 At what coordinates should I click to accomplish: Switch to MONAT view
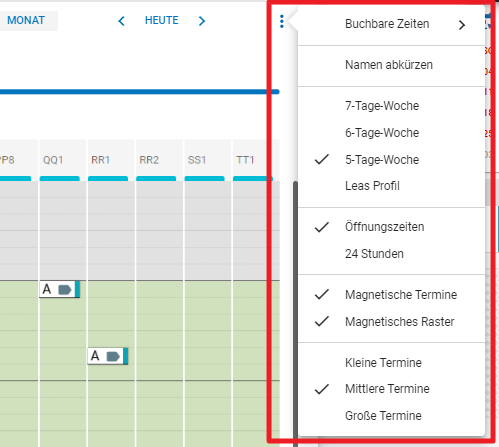coord(26,21)
